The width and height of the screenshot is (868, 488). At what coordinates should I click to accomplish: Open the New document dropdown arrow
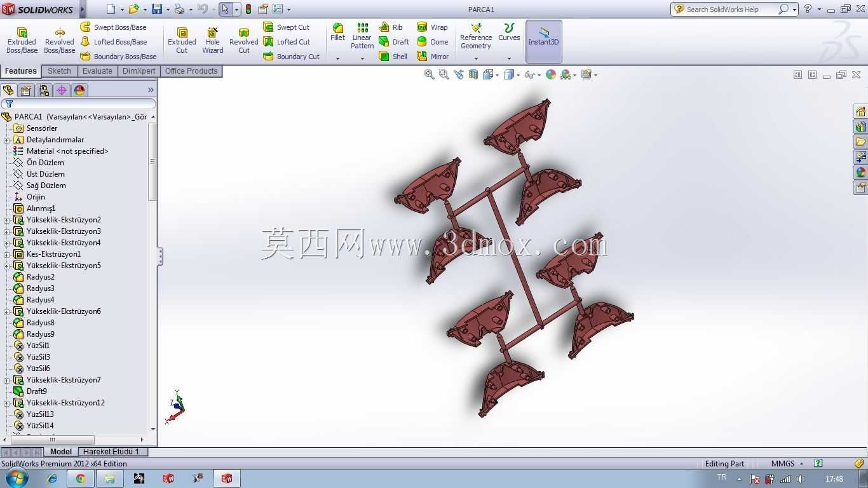pos(122,10)
